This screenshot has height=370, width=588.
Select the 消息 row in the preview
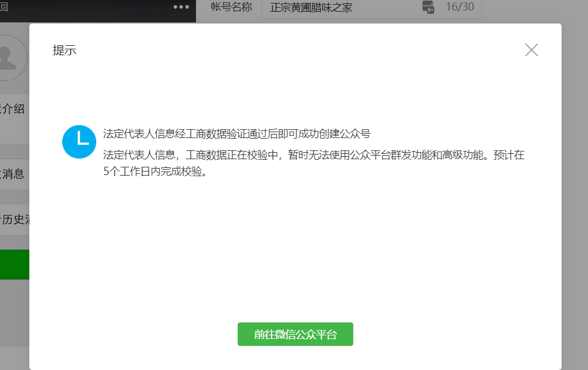click(x=14, y=174)
